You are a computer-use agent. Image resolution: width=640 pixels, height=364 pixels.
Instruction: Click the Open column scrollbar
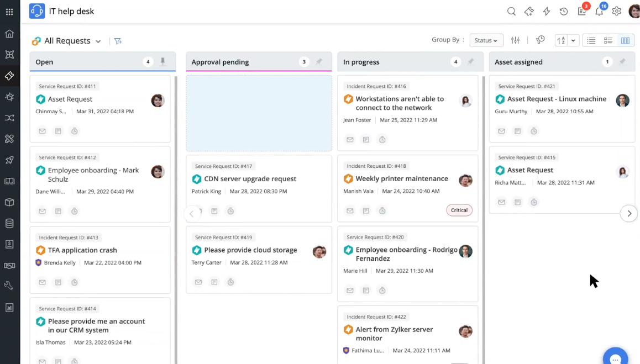pos(176,219)
